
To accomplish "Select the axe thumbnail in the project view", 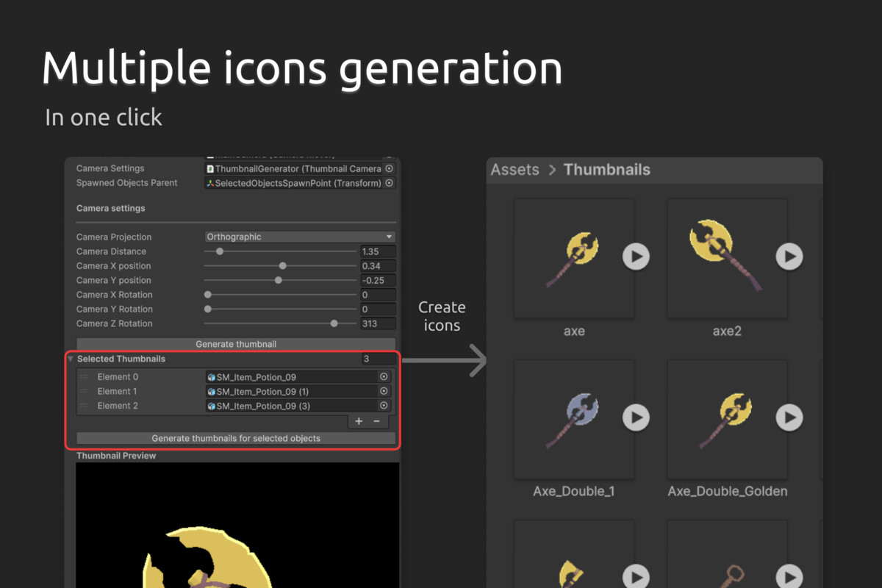I will click(x=574, y=257).
